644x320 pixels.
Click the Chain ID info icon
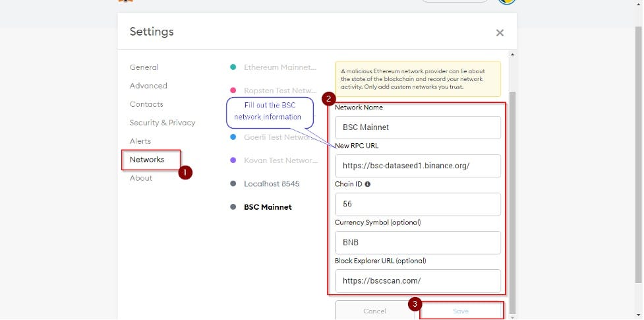point(368,184)
